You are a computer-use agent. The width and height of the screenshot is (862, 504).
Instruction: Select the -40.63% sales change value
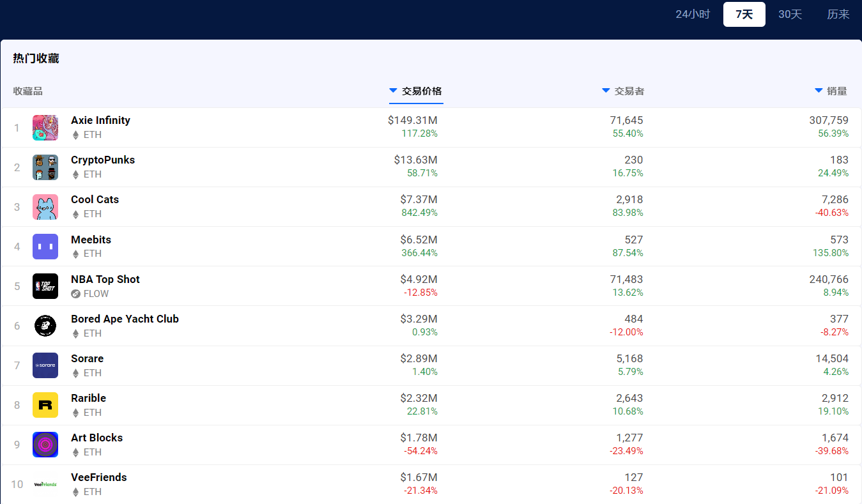(832, 213)
